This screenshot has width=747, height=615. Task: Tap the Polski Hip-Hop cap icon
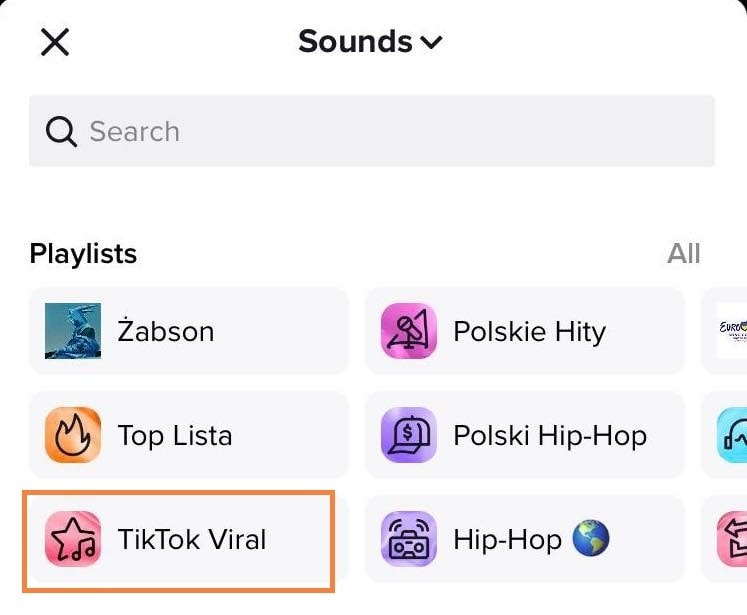coord(409,435)
